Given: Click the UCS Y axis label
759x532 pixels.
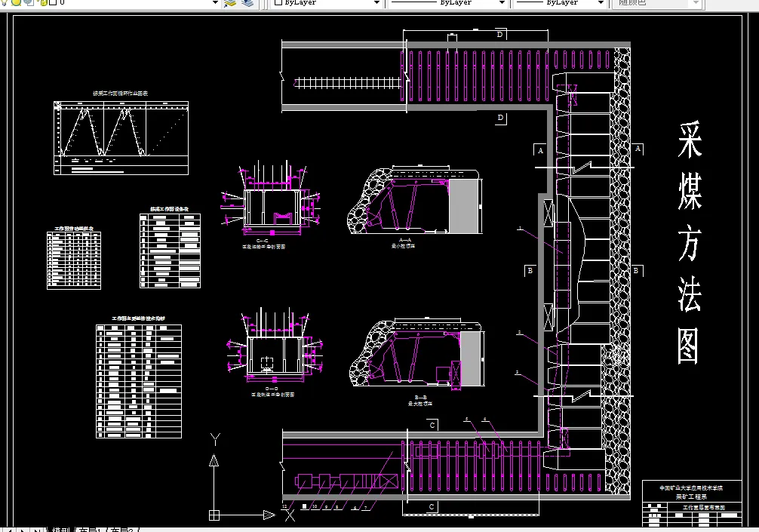Looking at the screenshot, I should pos(216,439).
